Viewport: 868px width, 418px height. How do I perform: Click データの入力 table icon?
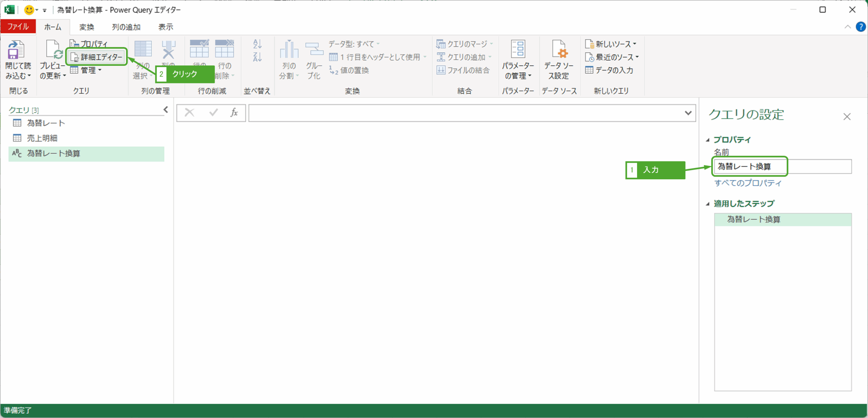click(589, 70)
